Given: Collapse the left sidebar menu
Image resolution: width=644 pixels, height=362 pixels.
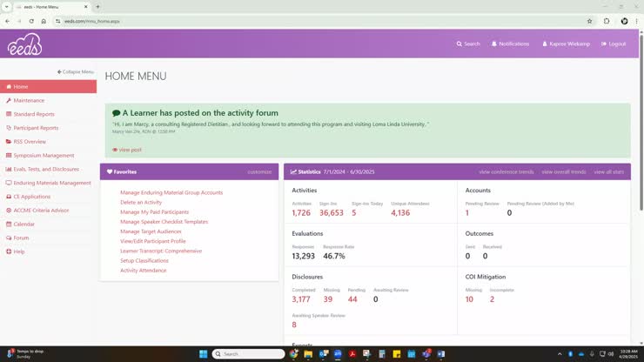Looking at the screenshot, I should 76,71.
